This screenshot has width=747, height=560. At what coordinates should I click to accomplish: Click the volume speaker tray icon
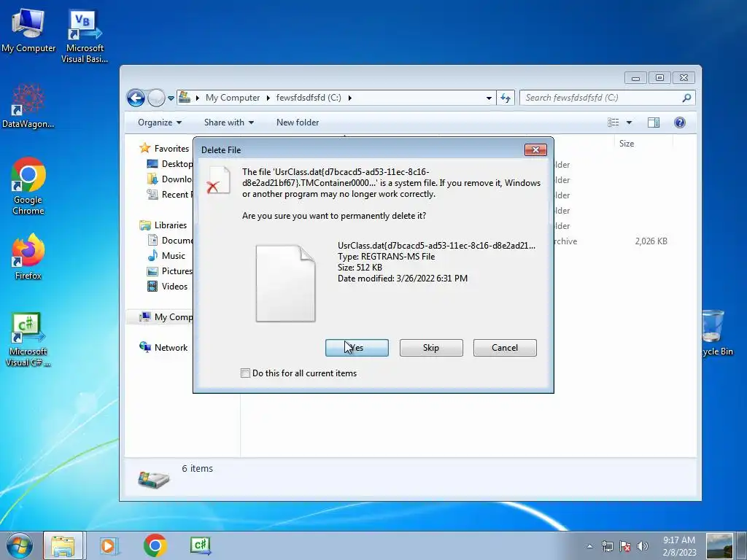643,546
